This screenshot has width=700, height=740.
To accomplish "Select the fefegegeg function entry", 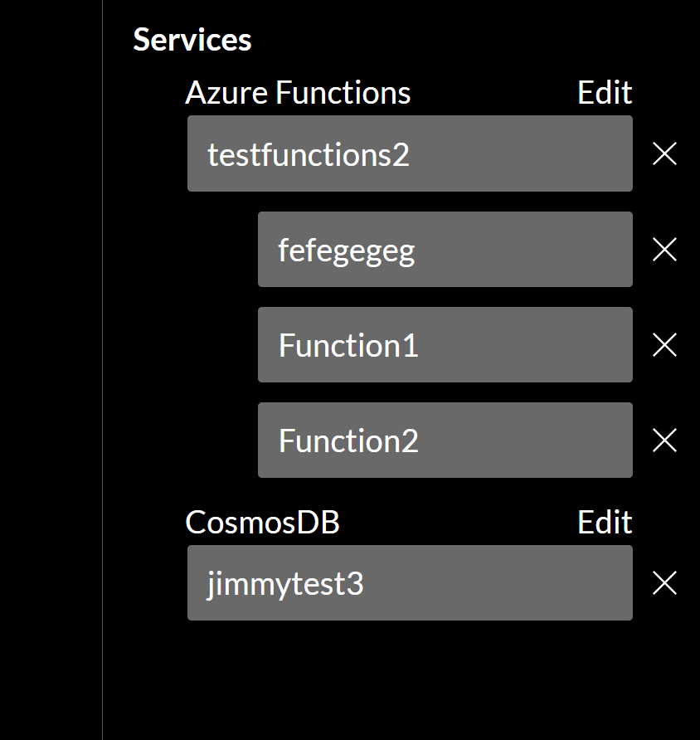I will 445,249.
